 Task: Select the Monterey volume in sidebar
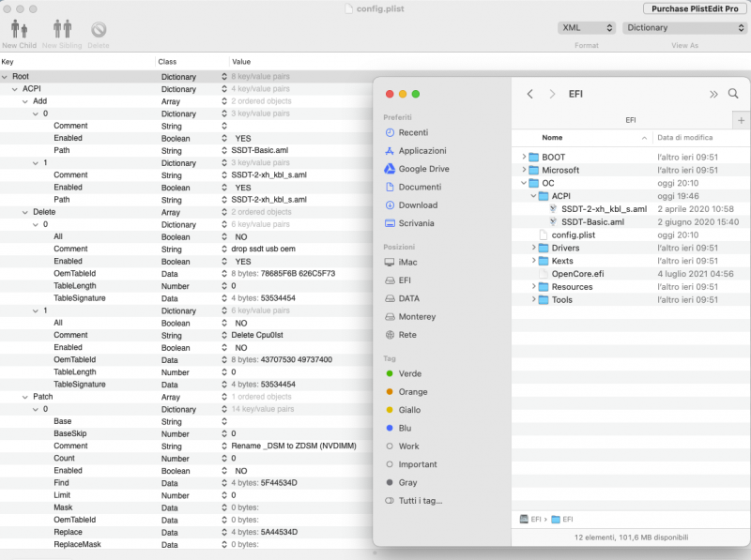point(417,317)
